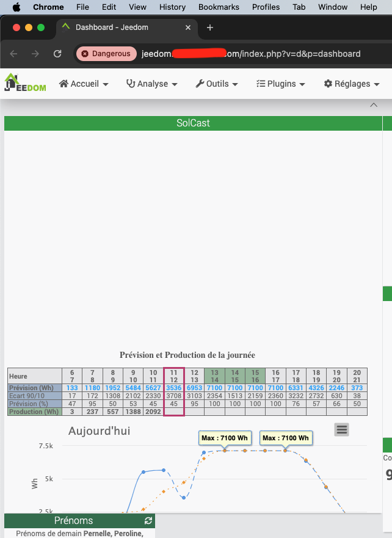Viewport: 392px width, 538px height.
Task: Close the Dashboard - Jeedom tab
Action: coord(188,27)
